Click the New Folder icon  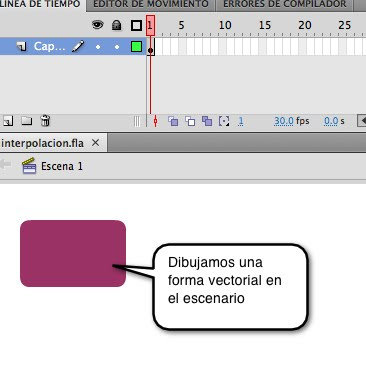point(27,121)
